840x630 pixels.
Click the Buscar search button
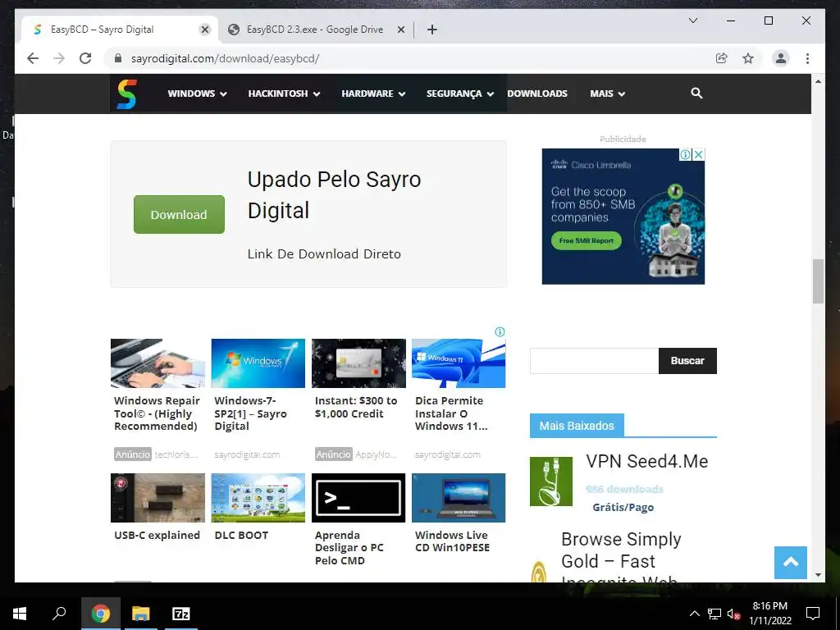(x=687, y=361)
